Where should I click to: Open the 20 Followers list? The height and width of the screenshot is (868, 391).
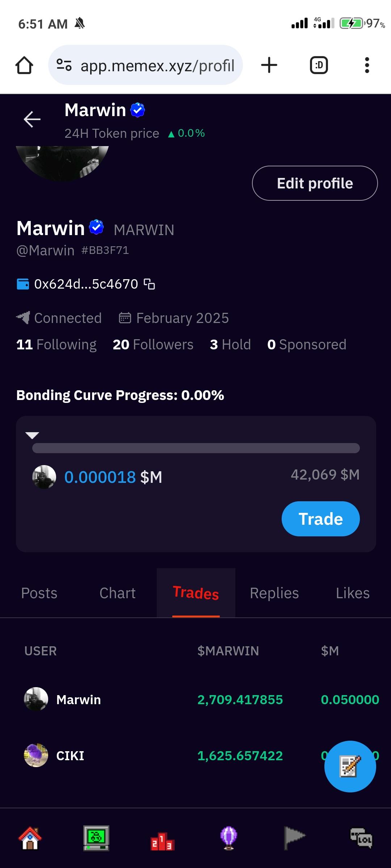point(153,345)
